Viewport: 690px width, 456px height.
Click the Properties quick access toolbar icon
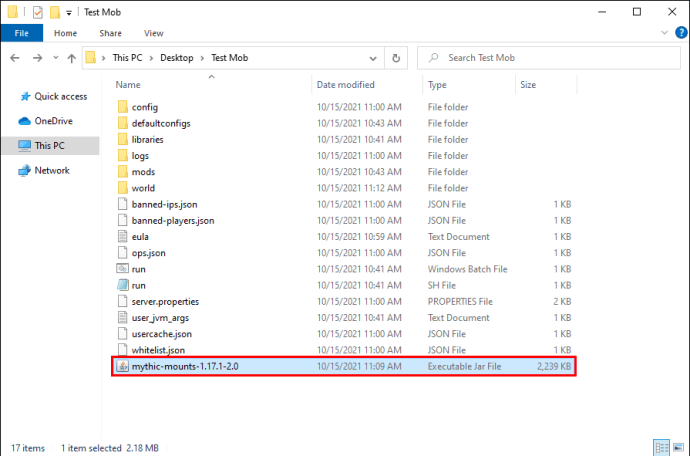click(38, 12)
